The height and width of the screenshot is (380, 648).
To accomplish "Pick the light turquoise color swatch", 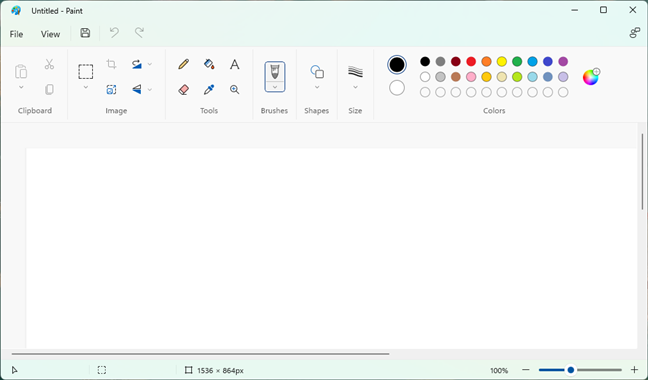I will pos(532,77).
